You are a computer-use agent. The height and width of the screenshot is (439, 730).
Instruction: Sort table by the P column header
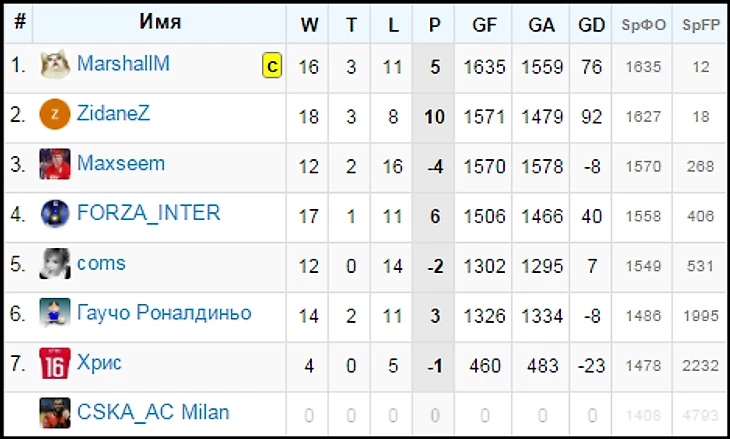434,24
